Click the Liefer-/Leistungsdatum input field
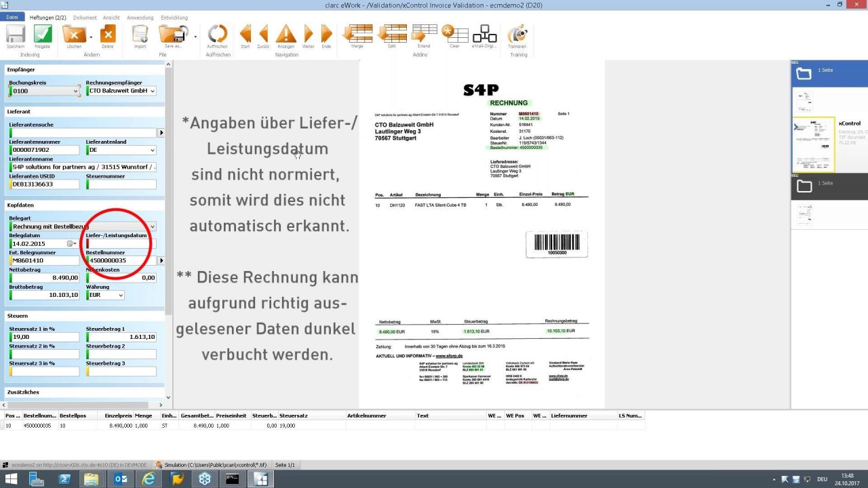868x488 pixels. point(122,243)
